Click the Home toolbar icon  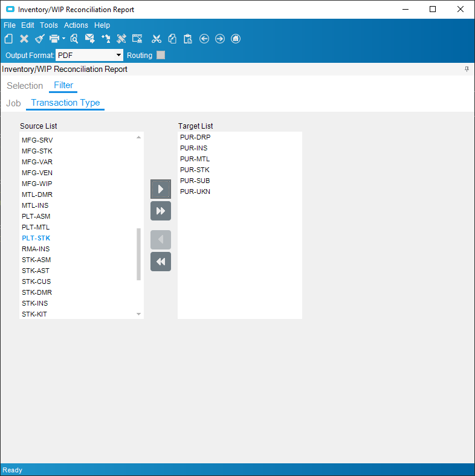pyautogui.click(x=236, y=39)
